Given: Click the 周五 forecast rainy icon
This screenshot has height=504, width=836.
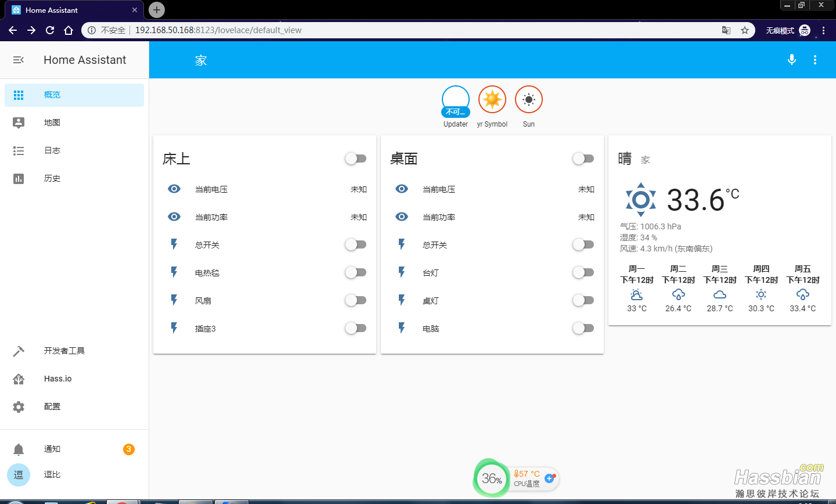Looking at the screenshot, I should [803, 294].
